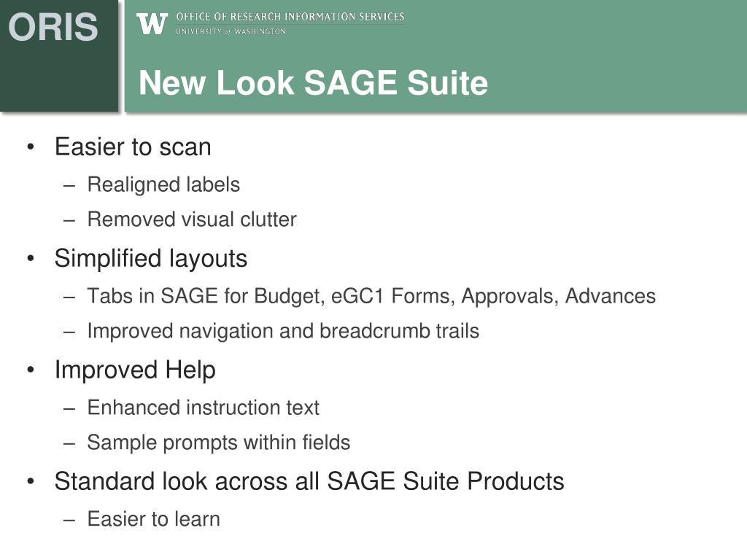Click the word Advances in the tabs line
This screenshot has width=747, height=560.
tap(611, 296)
